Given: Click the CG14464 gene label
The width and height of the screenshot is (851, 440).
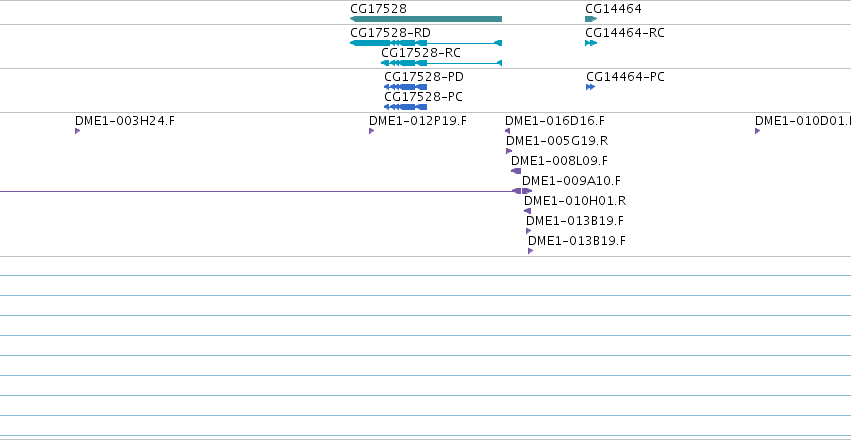Looking at the screenshot, I should pos(613,9).
